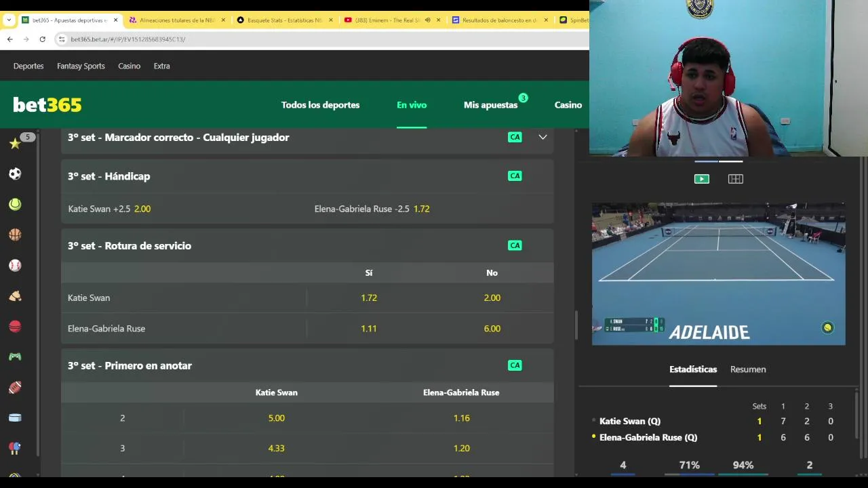Click CA badge on Rotura de servicio
The width and height of the screenshot is (868, 488).
pos(515,245)
